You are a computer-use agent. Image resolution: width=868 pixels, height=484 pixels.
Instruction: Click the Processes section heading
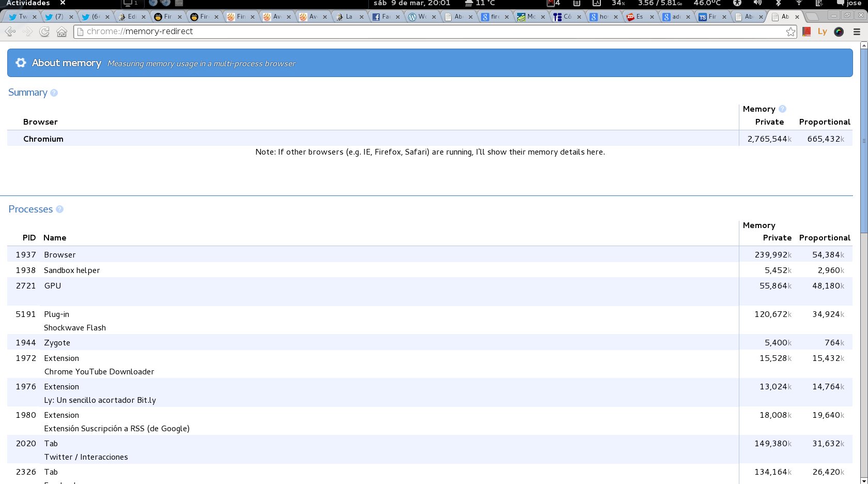coord(30,209)
